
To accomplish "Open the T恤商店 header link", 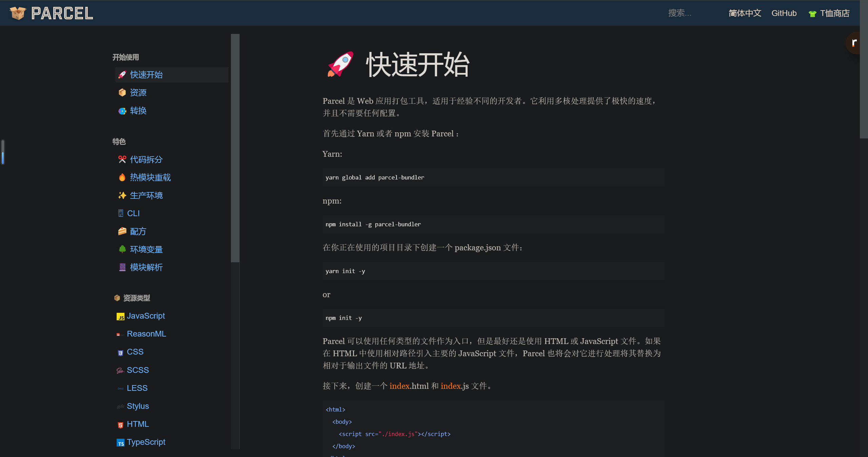I will pyautogui.click(x=834, y=13).
